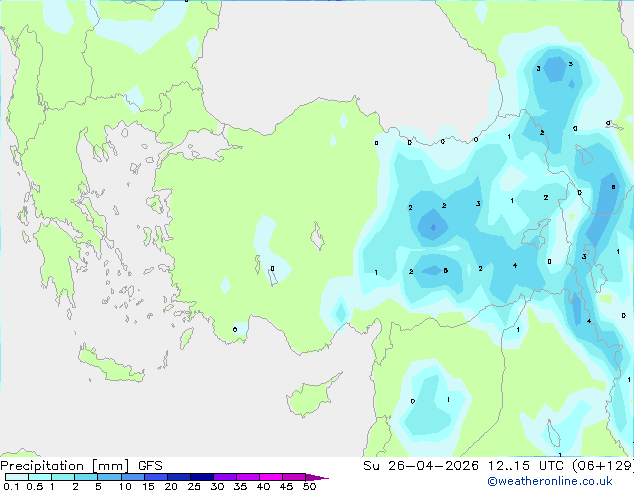Click the '50' legend scale label

(309, 486)
